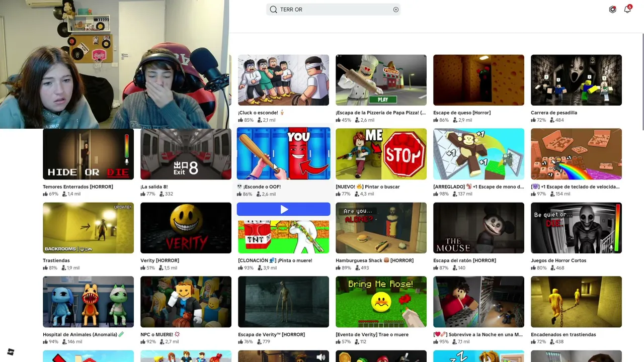Open the ¡Cluck o esconde! game thumbnail

283,80
